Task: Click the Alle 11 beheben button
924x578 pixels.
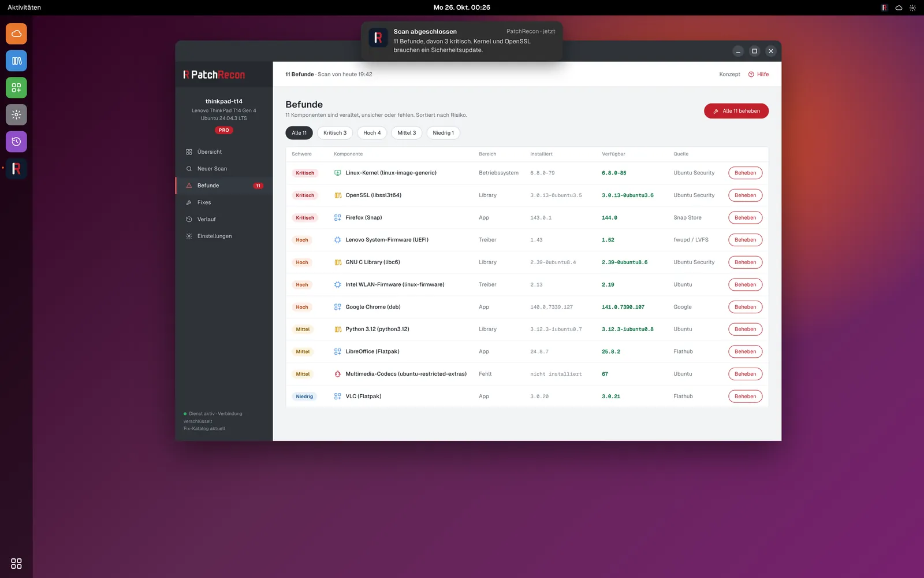Action: (x=736, y=111)
